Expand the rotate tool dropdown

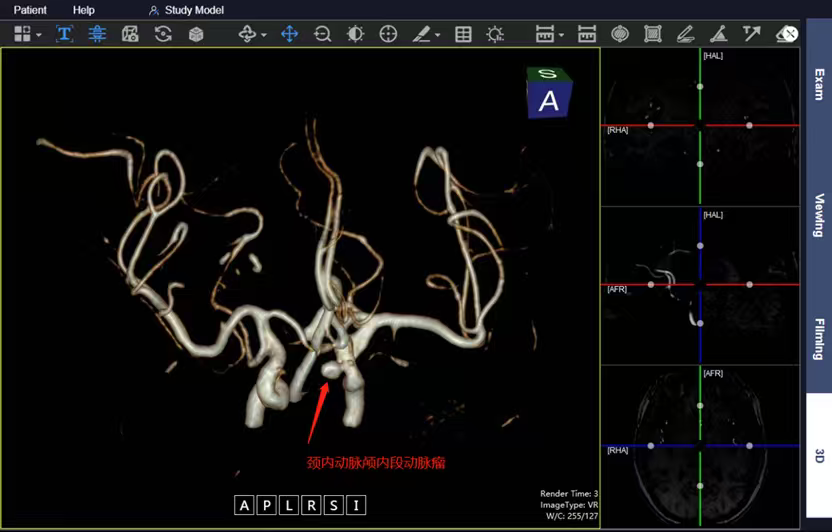[x=263, y=35]
